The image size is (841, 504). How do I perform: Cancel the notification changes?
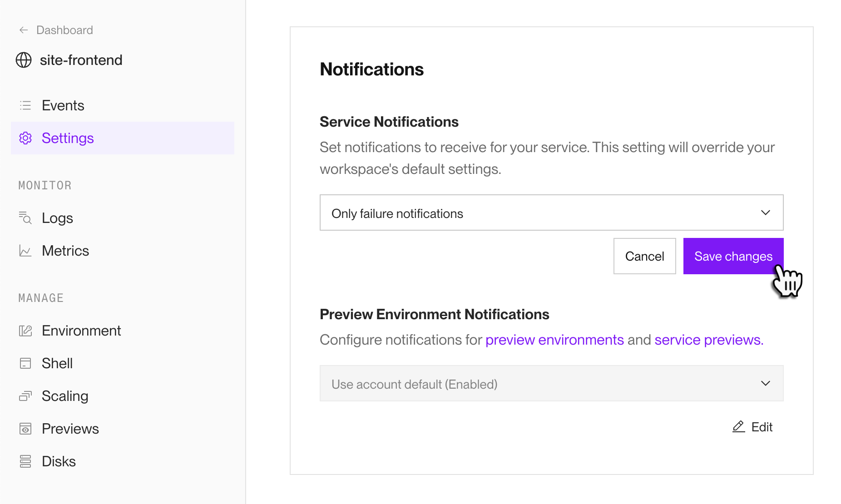point(644,256)
